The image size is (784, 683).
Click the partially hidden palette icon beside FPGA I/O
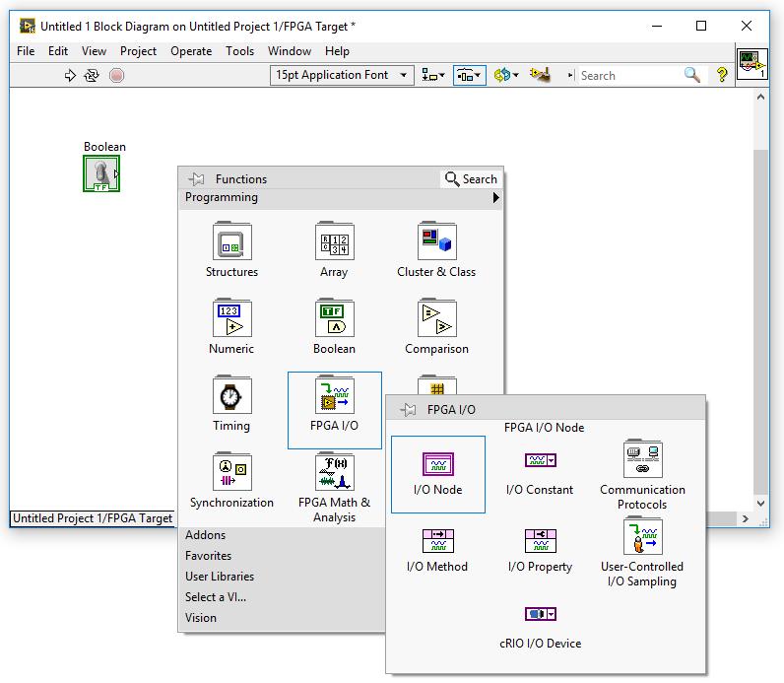[x=437, y=384]
